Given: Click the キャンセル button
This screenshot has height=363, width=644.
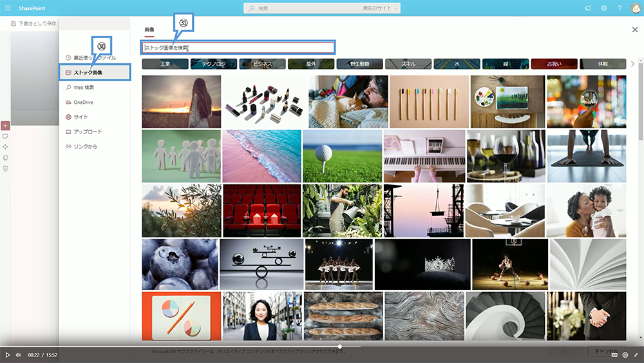Looking at the screenshot, I should 607,351.
